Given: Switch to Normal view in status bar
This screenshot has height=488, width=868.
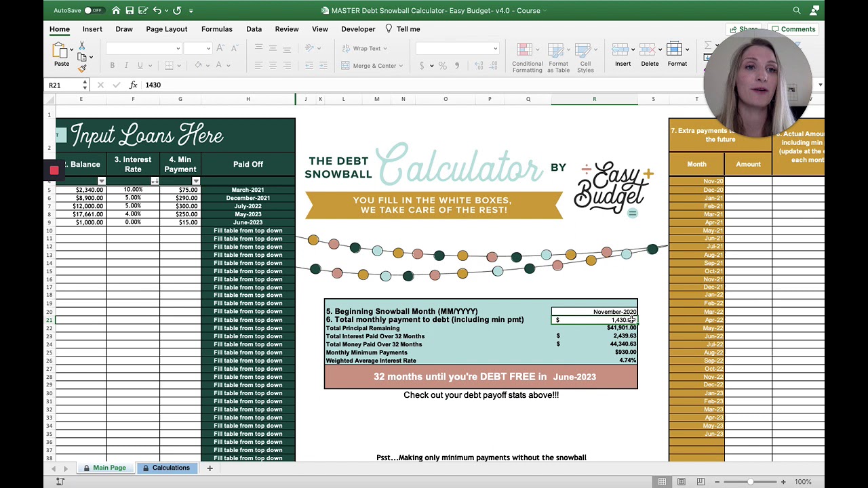Looking at the screenshot, I should [662, 482].
